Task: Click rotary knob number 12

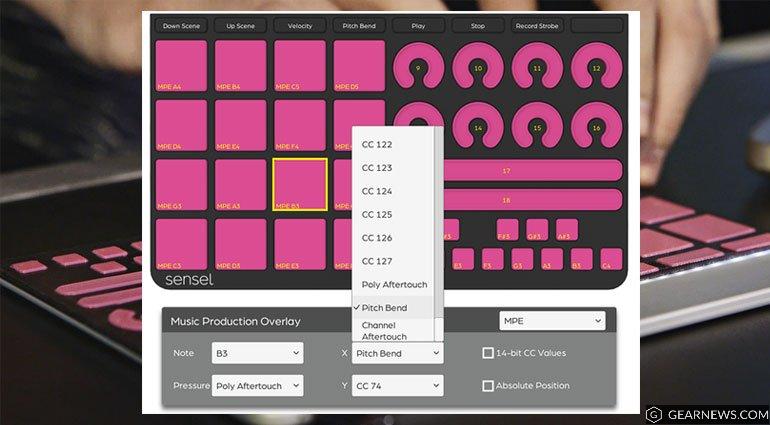Action: point(597,65)
